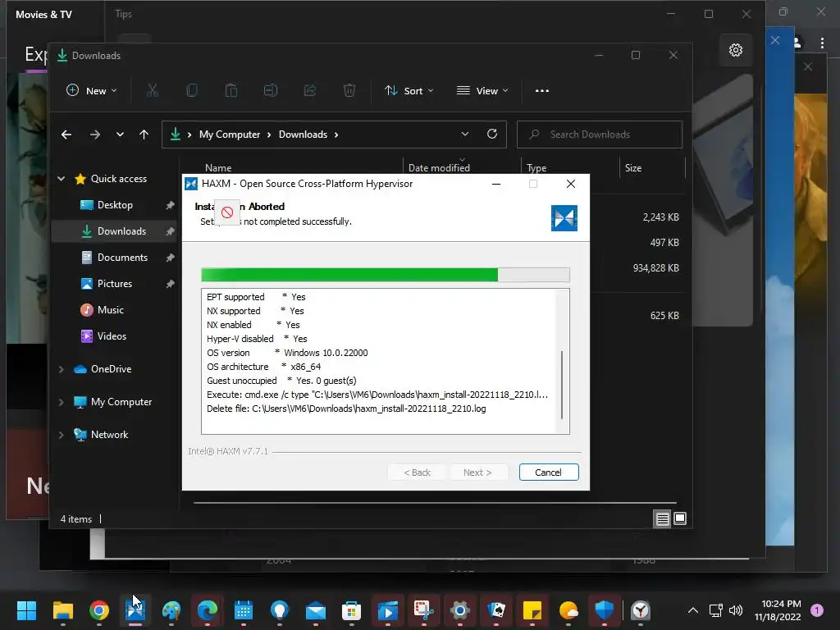Open Paint from the taskbar

pos(171,610)
